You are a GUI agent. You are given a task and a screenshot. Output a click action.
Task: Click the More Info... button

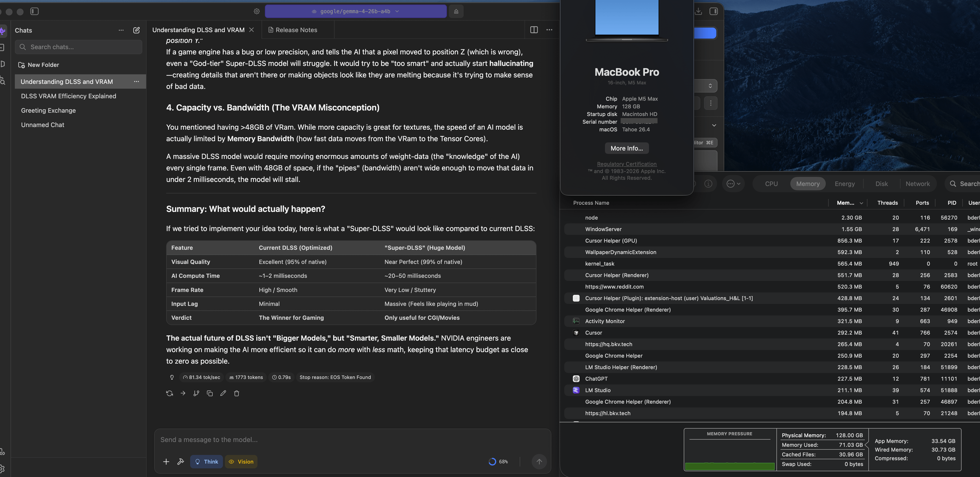[x=627, y=148]
